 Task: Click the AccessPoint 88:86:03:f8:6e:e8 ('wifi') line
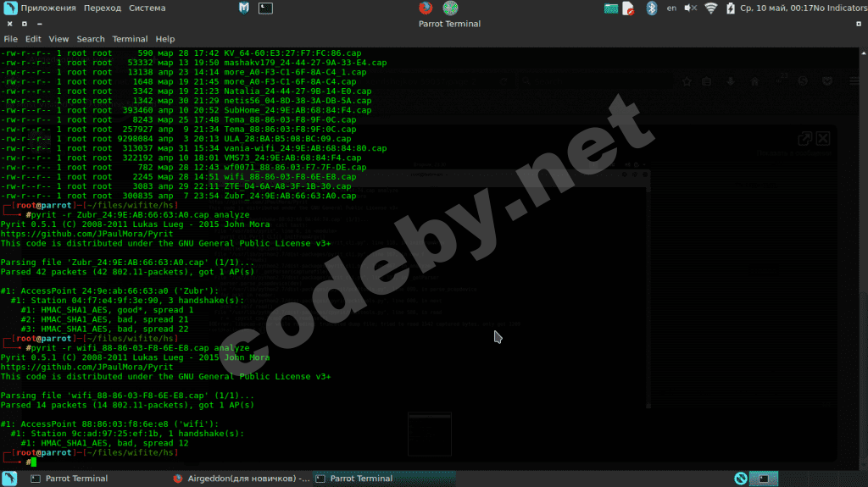click(x=109, y=424)
